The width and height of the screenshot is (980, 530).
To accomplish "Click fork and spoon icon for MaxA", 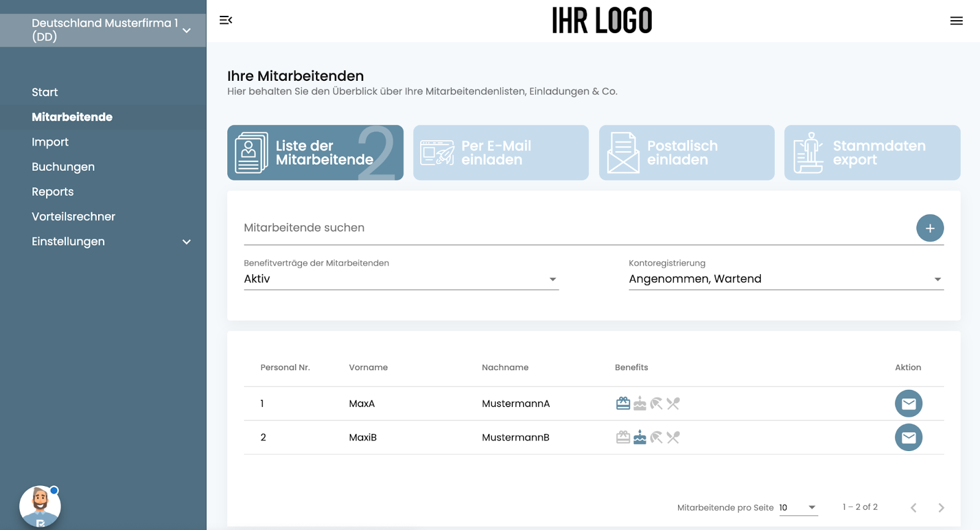I will [673, 403].
